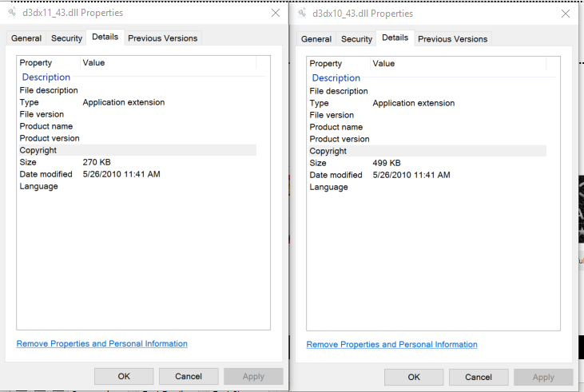
Task: Switch to Security tab in d3dx10_43.dll Properties
Action: click(x=356, y=39)
